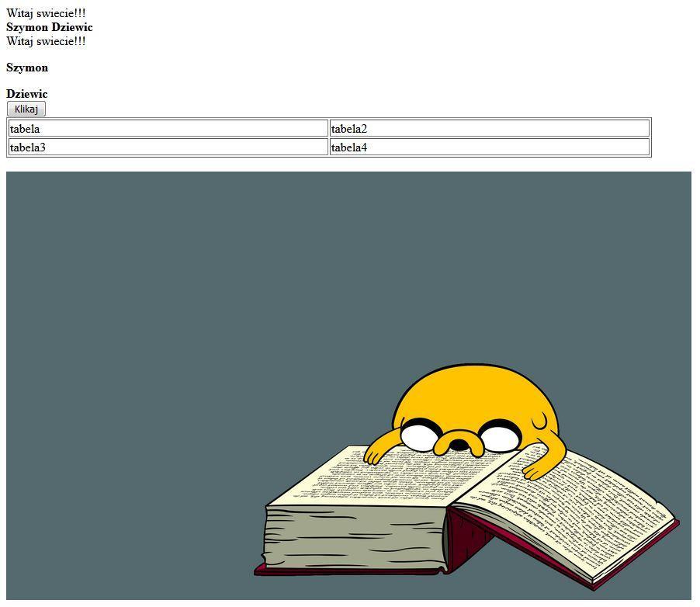Viewport: 700px width, 607px height.
Task: Select the "tabela4" table cell
Action: click(489, 147)
